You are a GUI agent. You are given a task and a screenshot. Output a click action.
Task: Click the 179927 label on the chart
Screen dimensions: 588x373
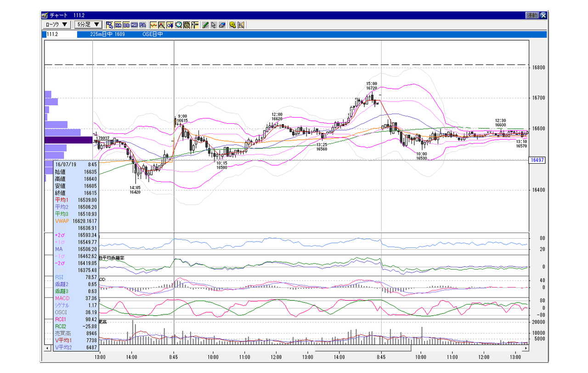click(x=102, y=138)
